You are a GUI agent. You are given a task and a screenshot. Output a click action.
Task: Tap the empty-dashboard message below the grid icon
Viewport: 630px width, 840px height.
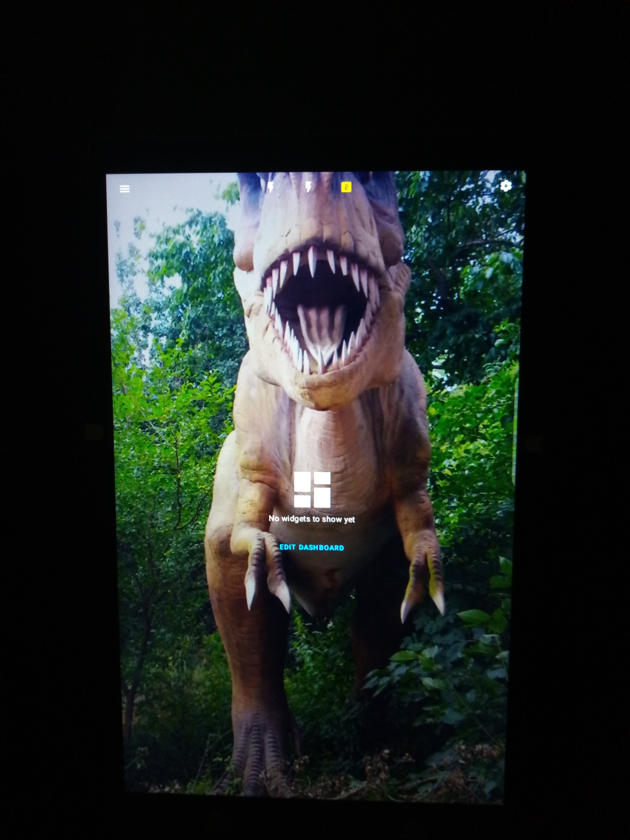(x=312, y=519)
